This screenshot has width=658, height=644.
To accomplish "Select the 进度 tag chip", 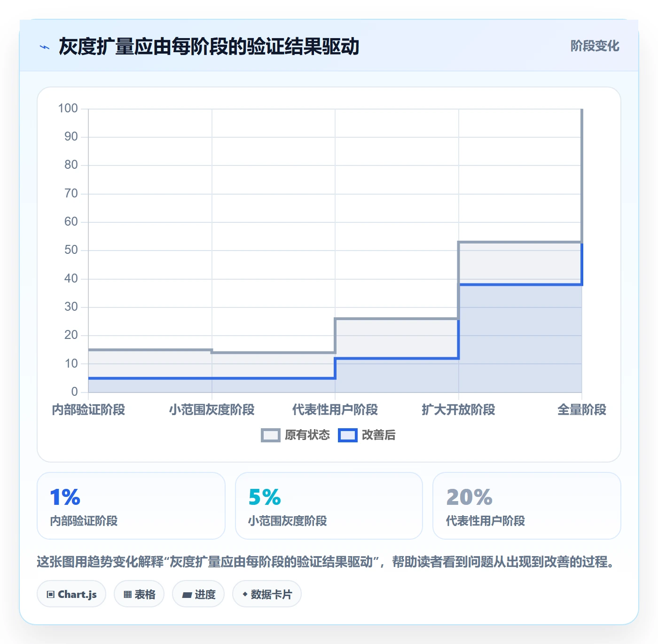I will (198, 594).
